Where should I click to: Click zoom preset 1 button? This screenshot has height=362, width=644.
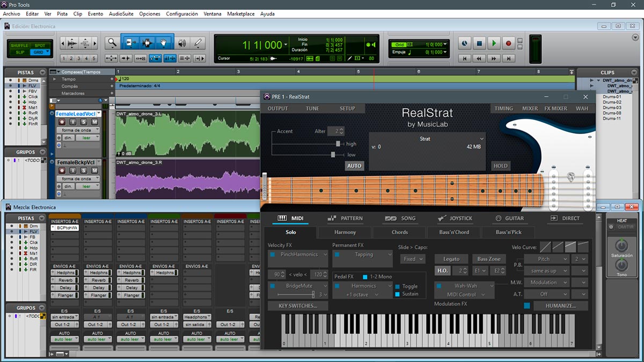click(63, 58)
